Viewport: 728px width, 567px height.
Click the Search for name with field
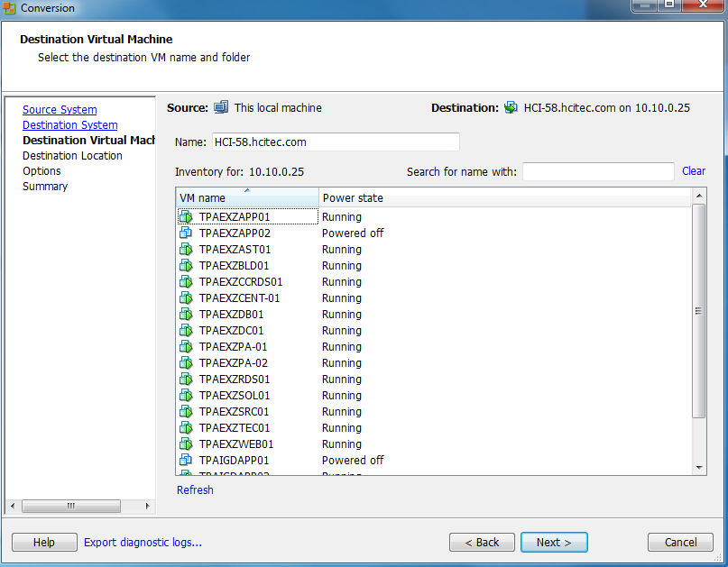(x=597, y=170)
